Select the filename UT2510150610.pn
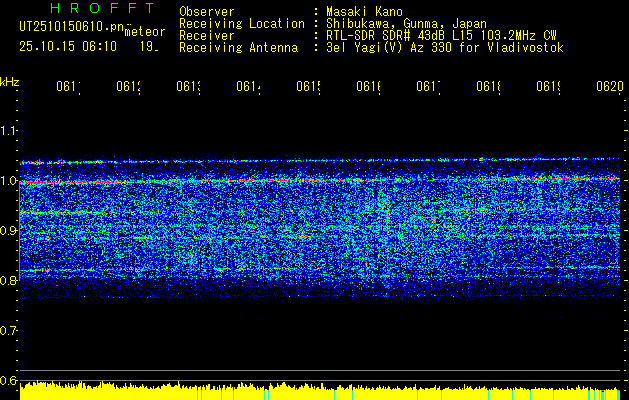Viewport: 629px width, 400px height. click(71, 27)
